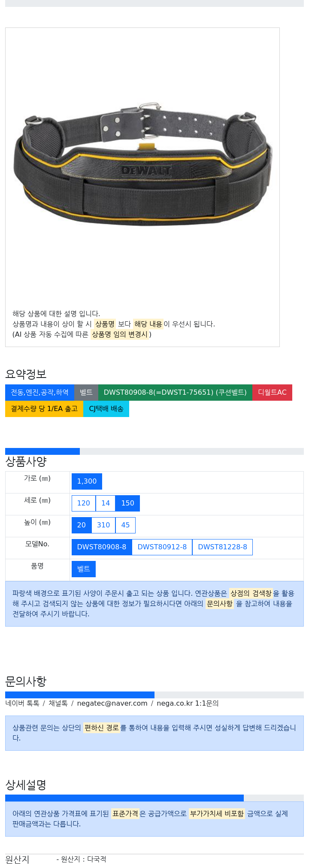The width and height of the screenshot is (309, 868).
Task: Click the negatec@naver.com email text
Action: coord(112,704)
